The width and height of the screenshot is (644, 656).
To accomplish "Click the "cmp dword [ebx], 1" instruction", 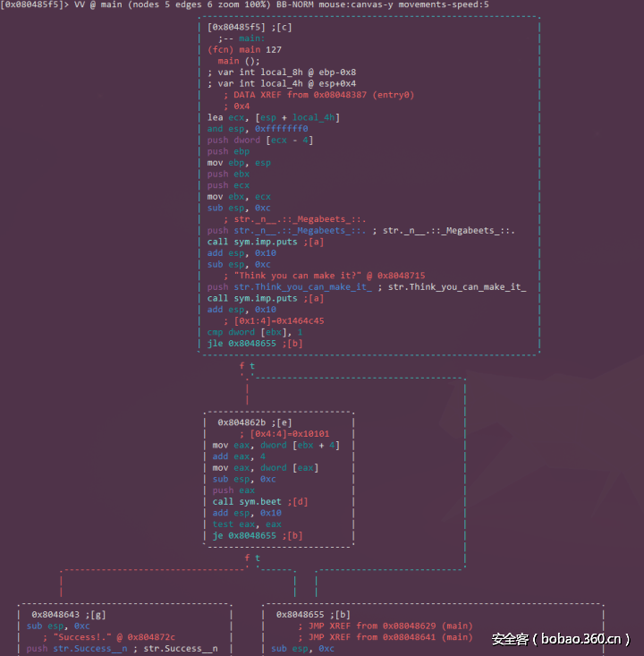I will [255, 332].
